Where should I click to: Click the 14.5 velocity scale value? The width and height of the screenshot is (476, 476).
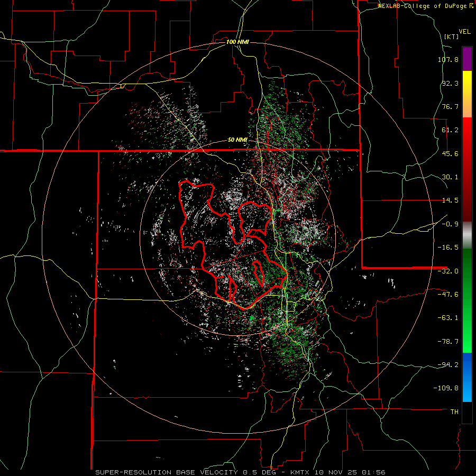tap(450, 200)
